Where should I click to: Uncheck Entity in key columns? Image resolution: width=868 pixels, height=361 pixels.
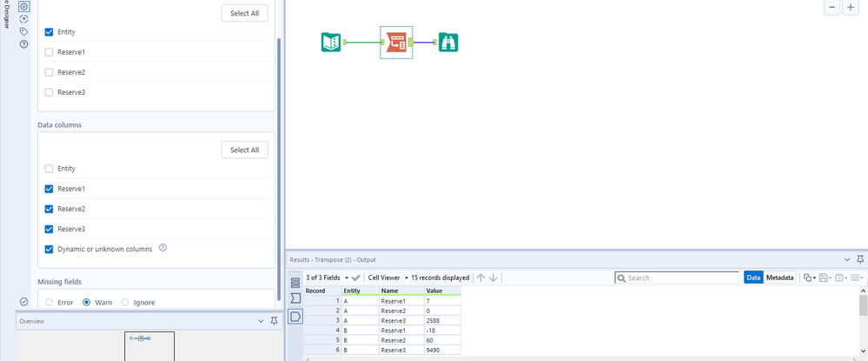coord(49,32)
